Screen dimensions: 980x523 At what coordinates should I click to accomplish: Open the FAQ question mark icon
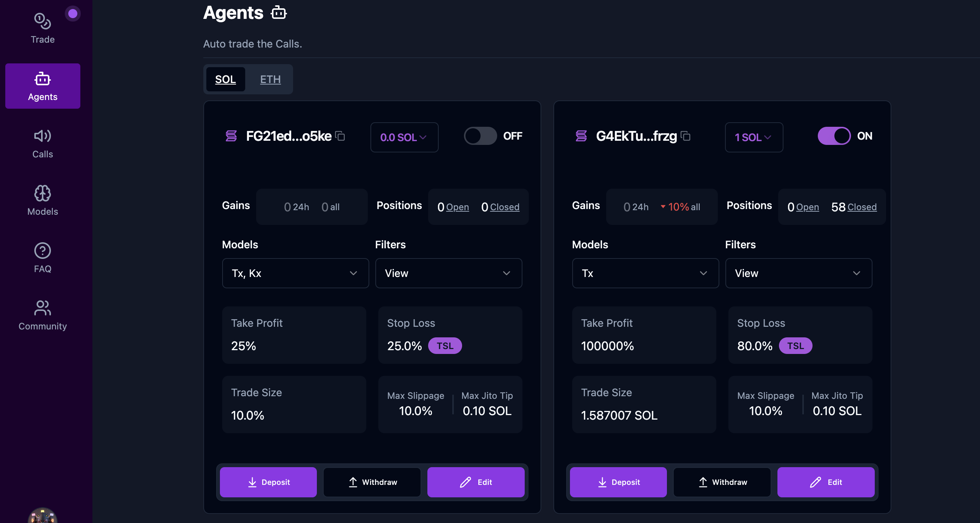[x=42, y=258]
